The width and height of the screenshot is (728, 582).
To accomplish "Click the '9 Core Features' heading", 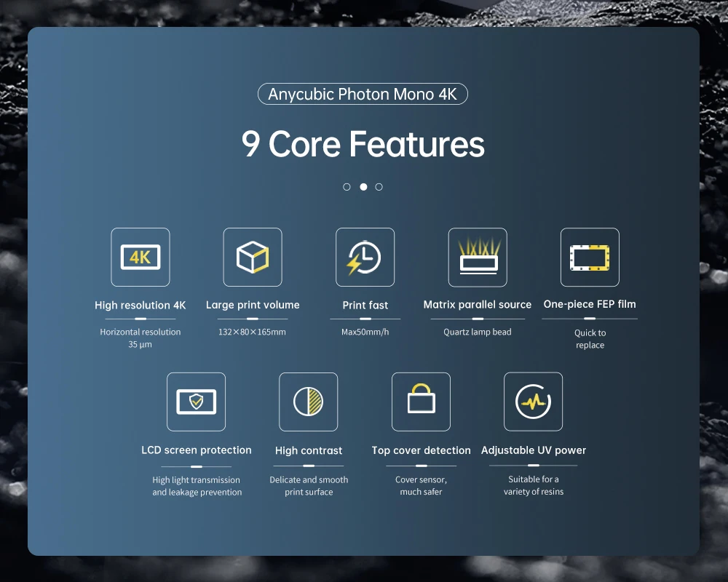I will [363, 144].
